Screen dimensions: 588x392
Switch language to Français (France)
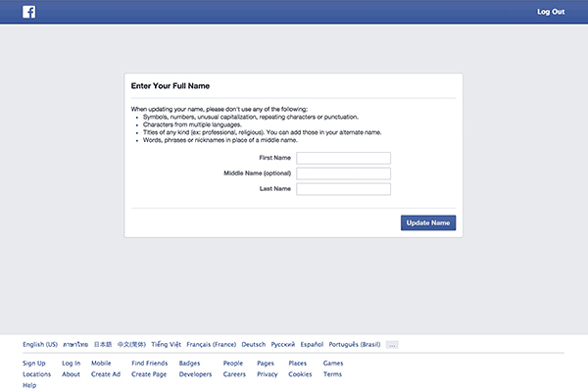click(x=211, y=345)
